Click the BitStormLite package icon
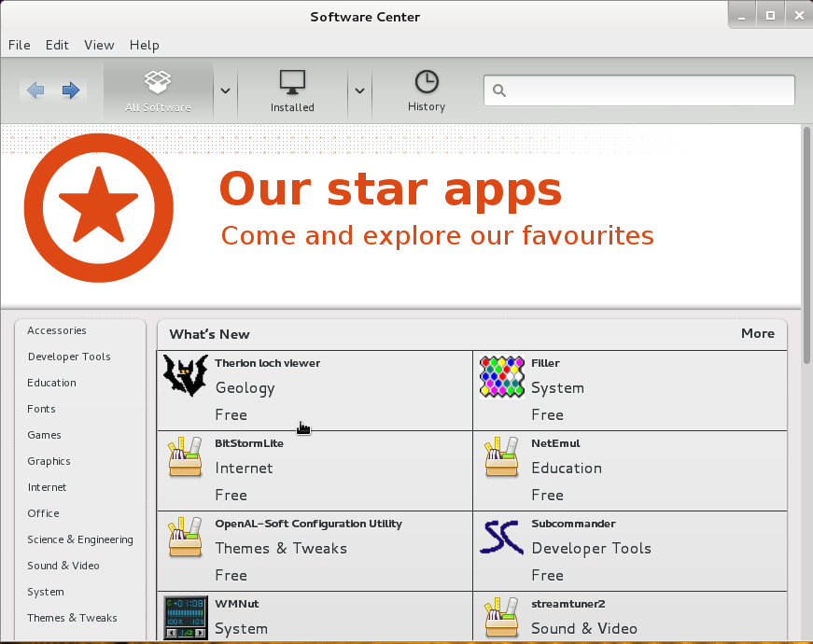Viewport: 813px width, 644px height. (185, 456)
